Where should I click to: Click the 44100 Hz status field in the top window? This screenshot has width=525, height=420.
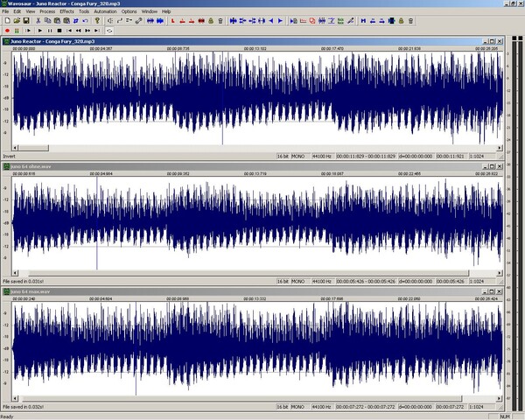(322, 157)
